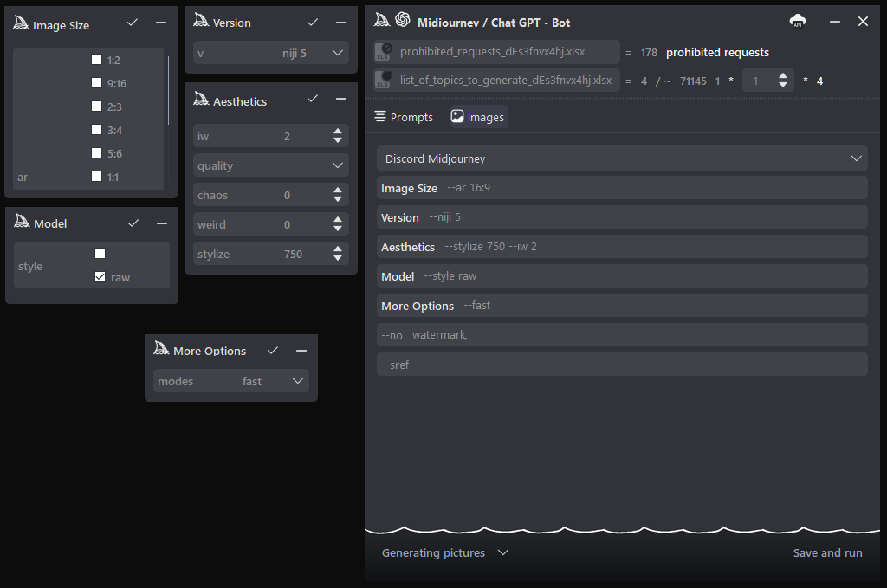Click the sailboat icon in Image Size panel
The image size is (887, 588).
pos(21,23)
